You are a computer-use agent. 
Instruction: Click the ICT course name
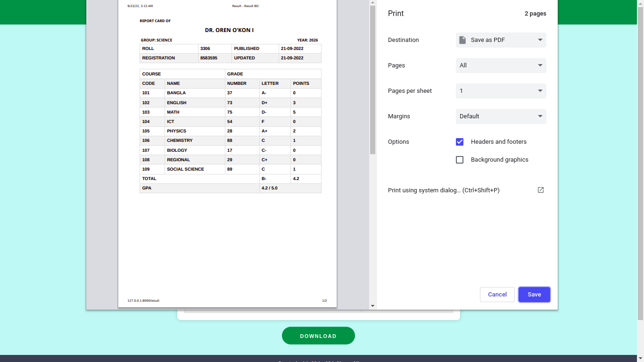170,122
